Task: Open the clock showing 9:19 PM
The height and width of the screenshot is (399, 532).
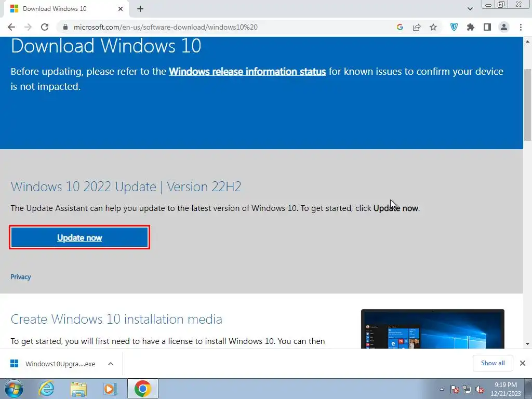Action: [x=506, y=389]
